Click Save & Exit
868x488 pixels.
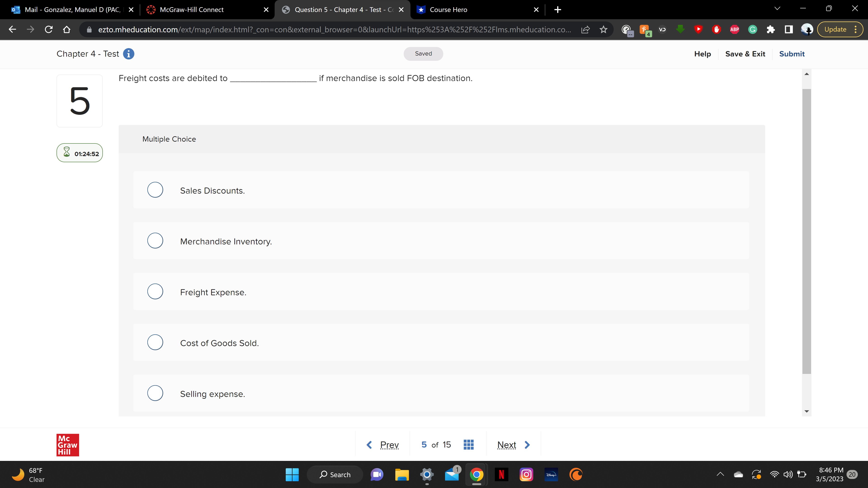click(745, 54)
